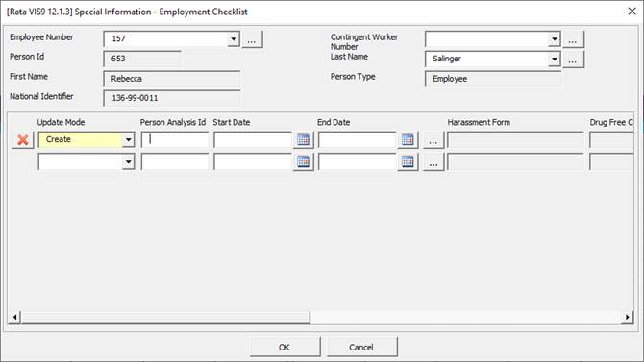Confirm with the OK button
This screenshot has height=362, width=644.
[285, 348]
